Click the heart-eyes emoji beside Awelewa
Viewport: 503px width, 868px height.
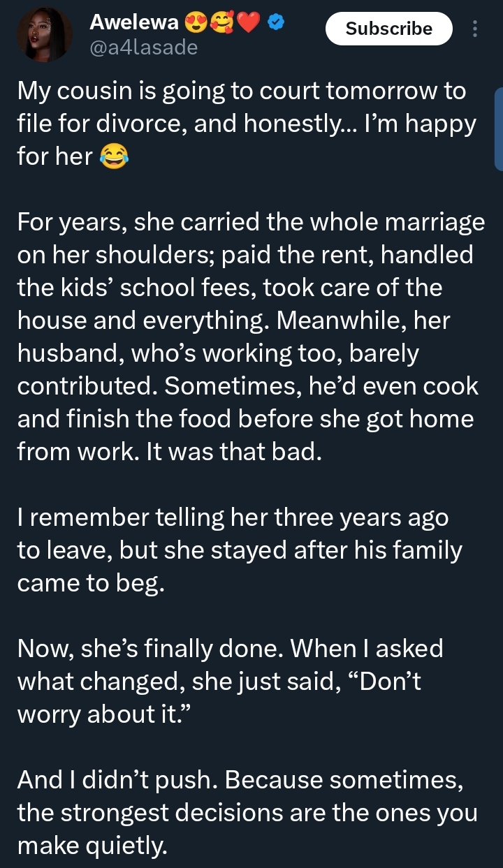(196, 24)
